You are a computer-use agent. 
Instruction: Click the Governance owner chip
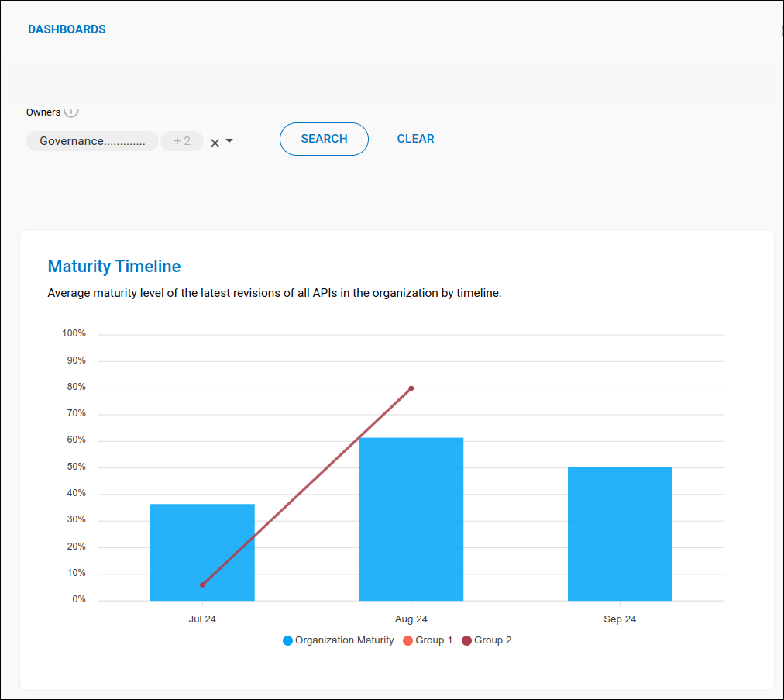pyautogui.click(x=92, y=141)
